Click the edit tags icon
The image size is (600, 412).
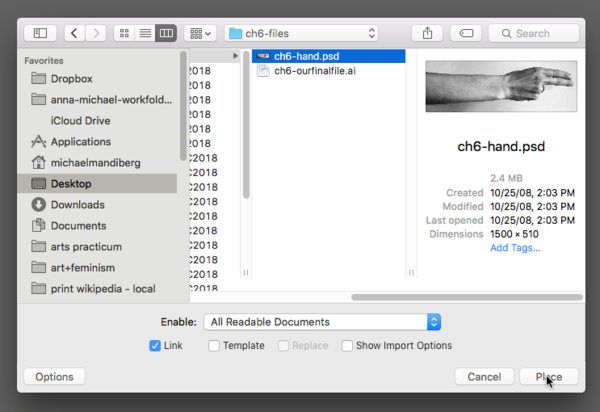click(x=468, y=33)
